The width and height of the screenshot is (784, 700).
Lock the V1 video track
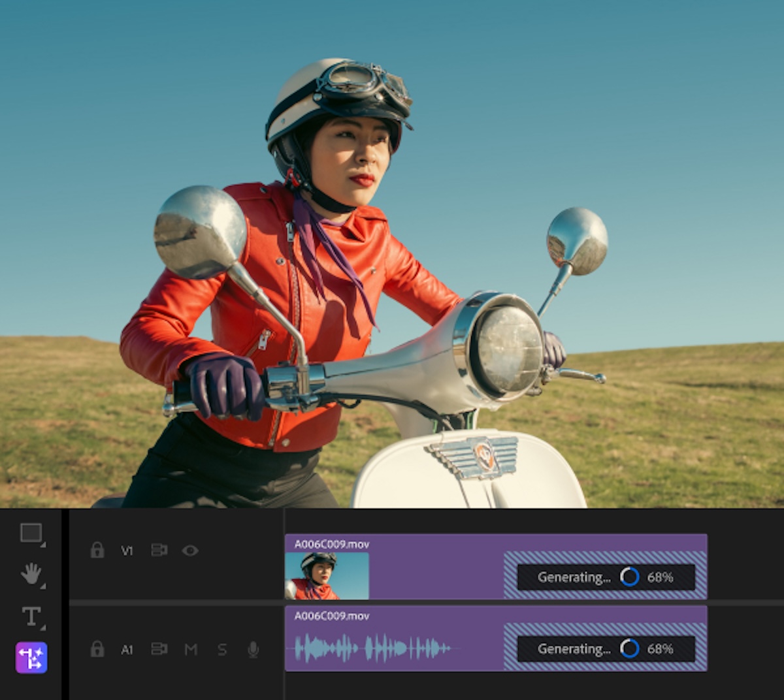coord(98,550)
